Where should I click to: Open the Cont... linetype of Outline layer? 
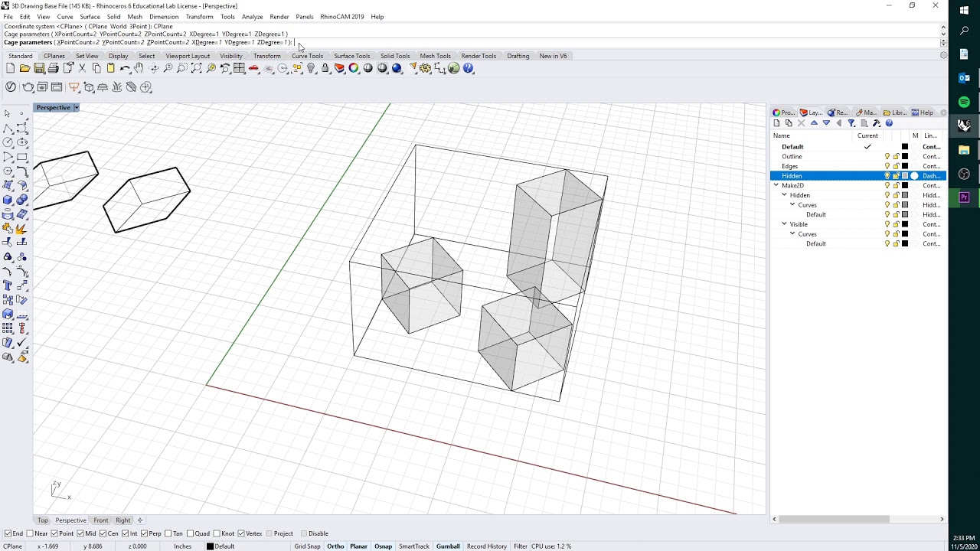(931, 156)
